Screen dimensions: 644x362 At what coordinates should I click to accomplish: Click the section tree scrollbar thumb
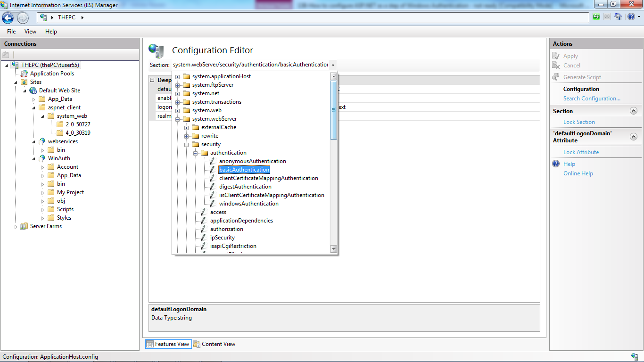pos(334,110)
